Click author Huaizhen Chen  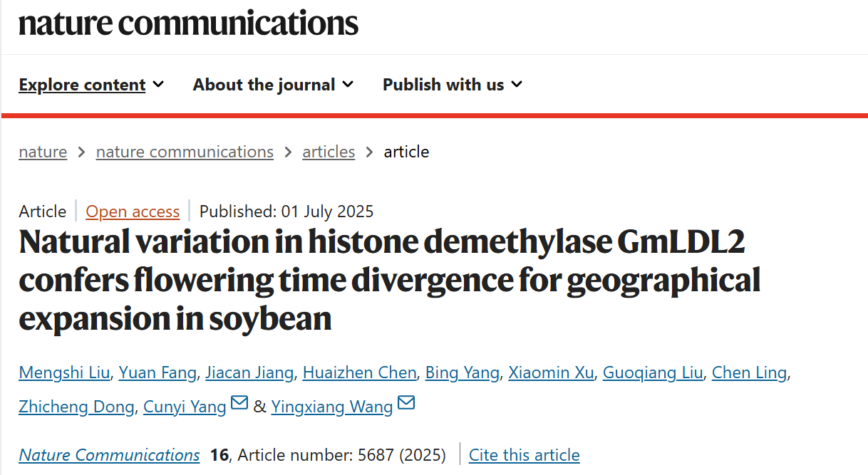pyautogui.click(x=359, y=372)
